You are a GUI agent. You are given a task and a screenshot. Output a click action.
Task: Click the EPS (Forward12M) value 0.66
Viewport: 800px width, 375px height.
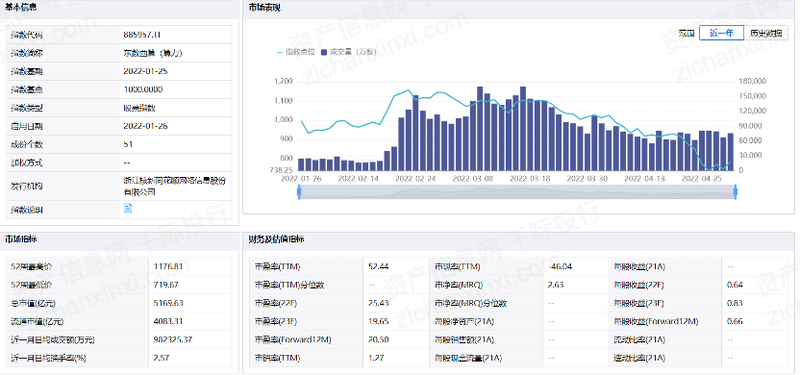click(x=735, y=321)
